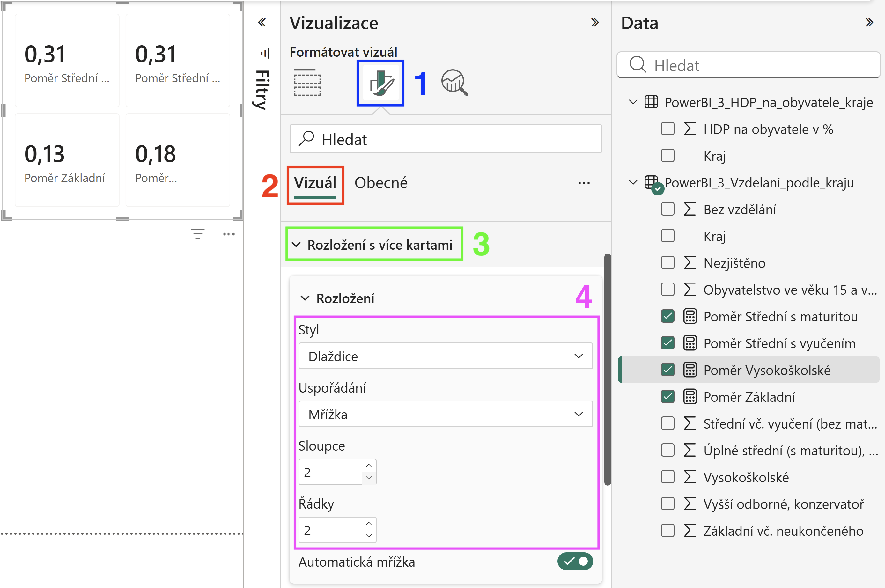Image resolution: width=885 pixels, height=588 pixels.
Task: Check the HDP na obyvatele v % field
Action: (x=667, y=129)
